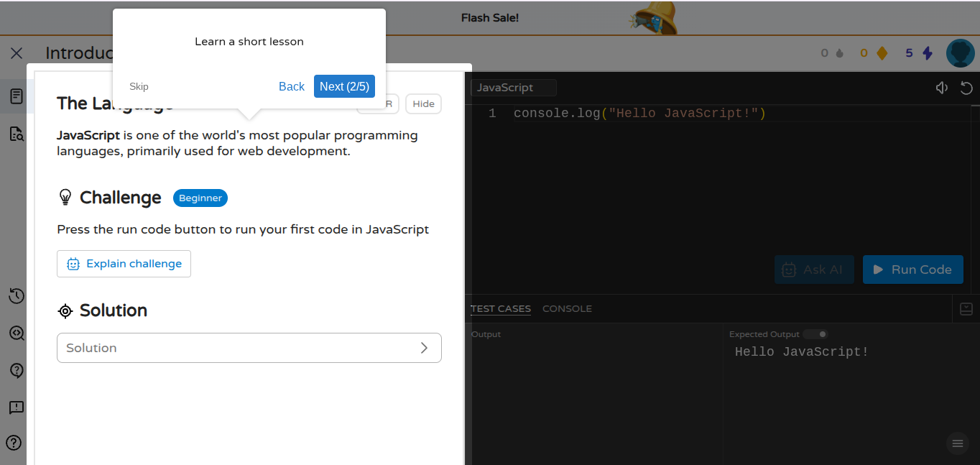Select the TEST CASES tab

[x=501, y=309]
